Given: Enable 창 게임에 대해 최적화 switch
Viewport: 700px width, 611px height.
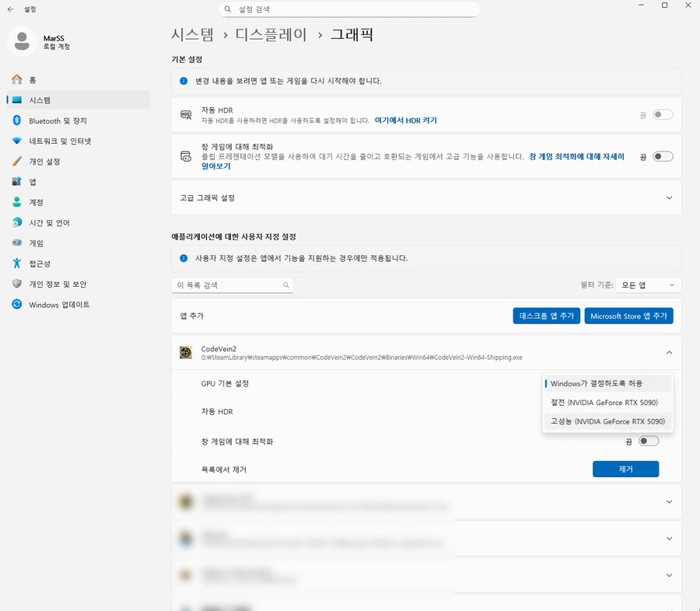Looking at the screenshot, I should tap(663, 155).
